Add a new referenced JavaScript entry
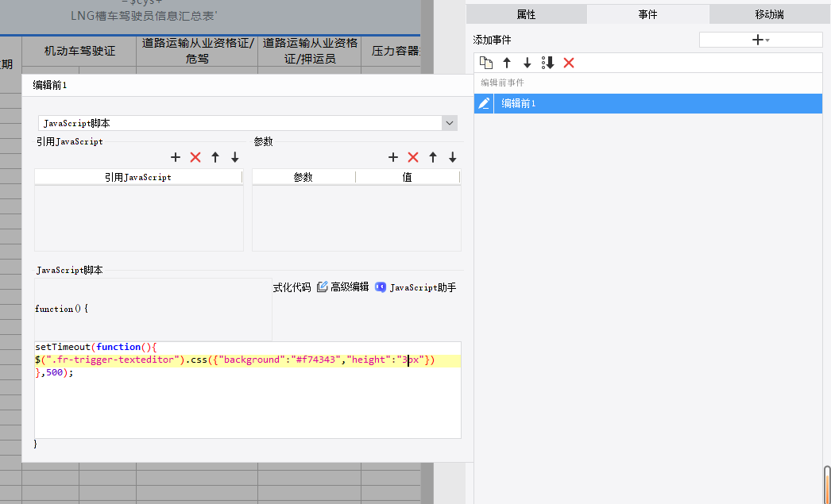 [176, 157]
